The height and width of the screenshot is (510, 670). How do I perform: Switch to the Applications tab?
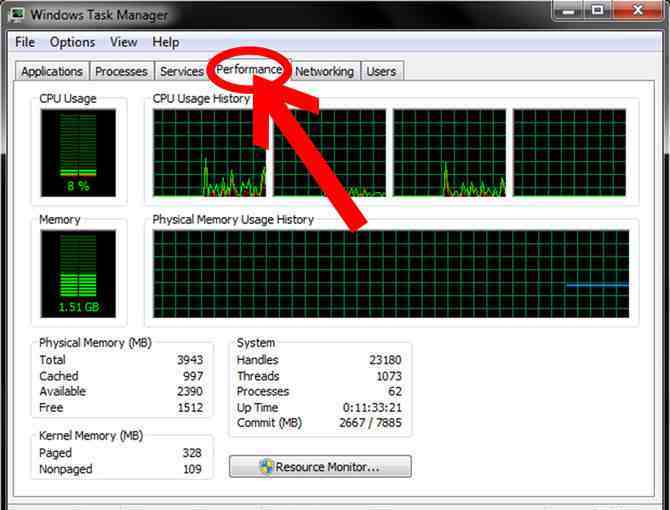52,71
